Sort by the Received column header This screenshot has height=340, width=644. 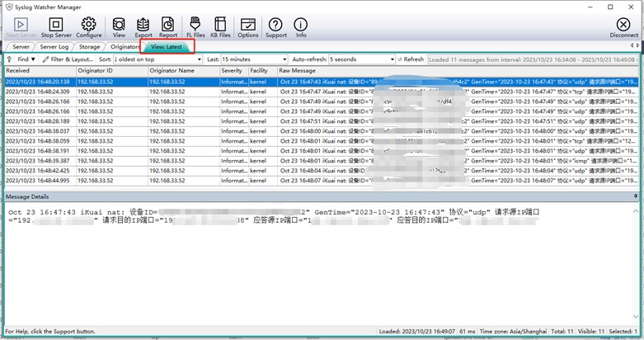[x=40, y=71]
